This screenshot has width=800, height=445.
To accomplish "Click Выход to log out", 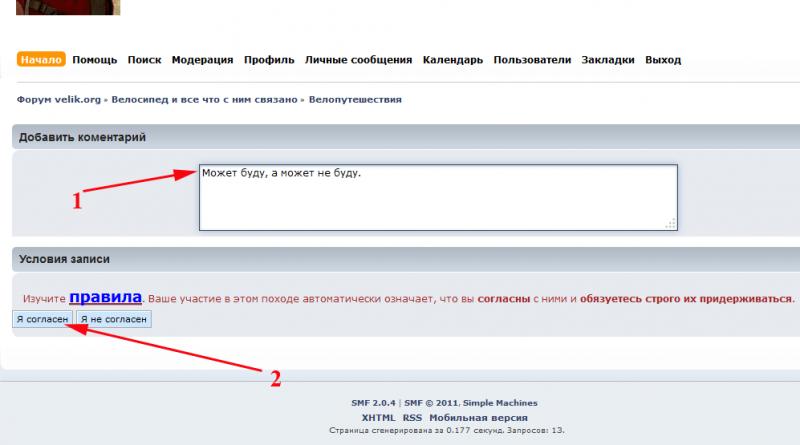I will [663, 60].
